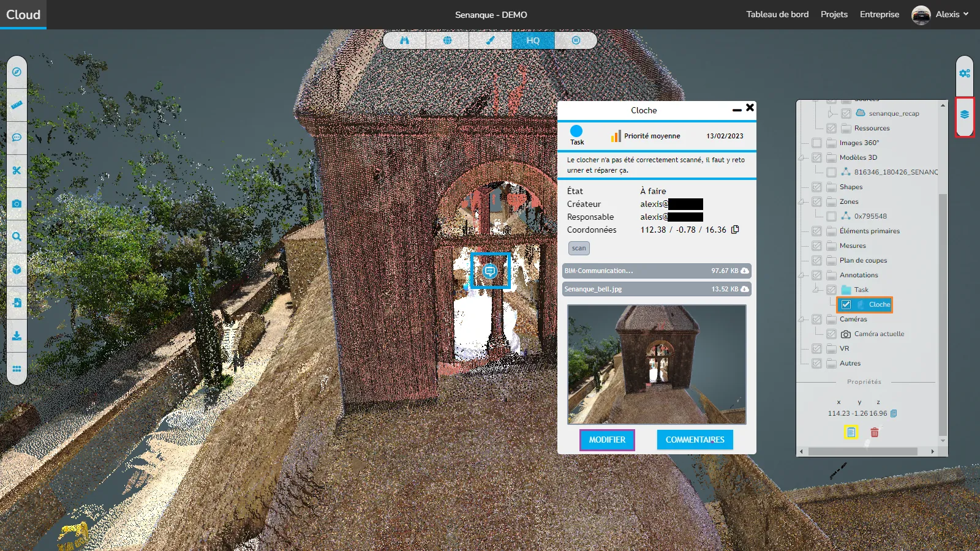Click the bell tower preview thumbnail
The width and height of the screenshot is (980, 551).
click(x=657, y=364)
